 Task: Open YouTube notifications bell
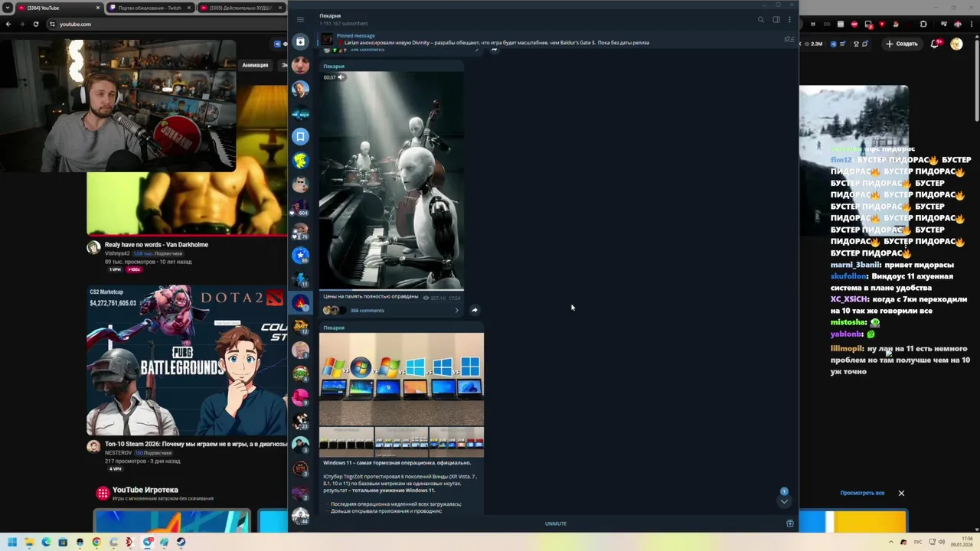point(934,44)
